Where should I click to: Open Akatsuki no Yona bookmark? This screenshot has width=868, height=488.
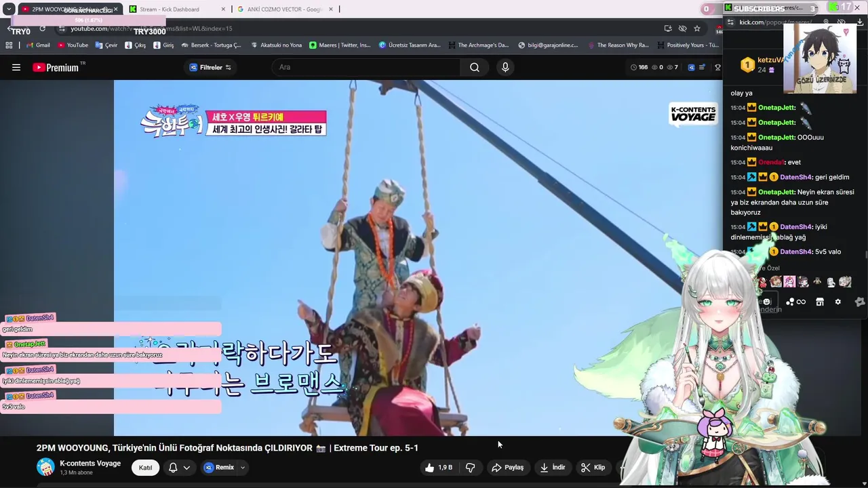tap(276, 45)
